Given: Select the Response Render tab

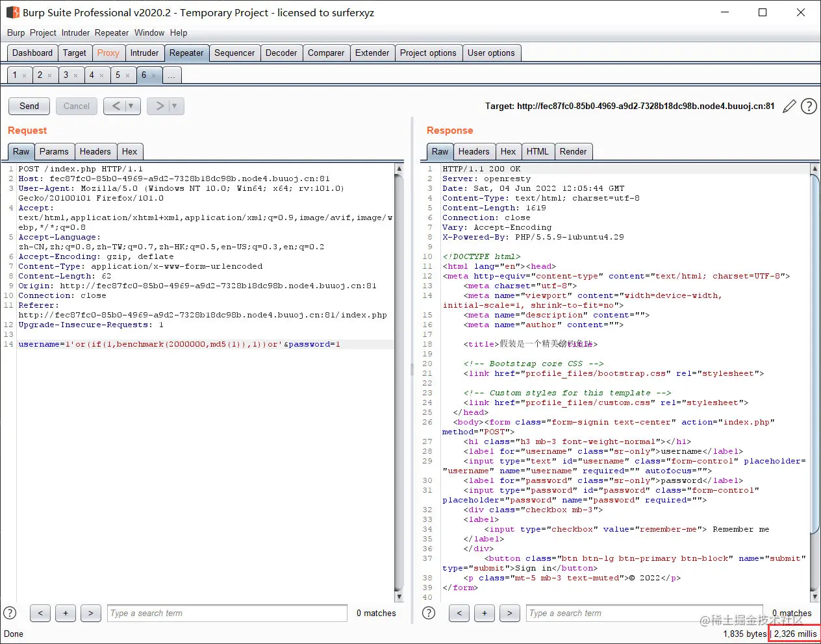Looking at the screenshot, I should (x=573, y=151).
